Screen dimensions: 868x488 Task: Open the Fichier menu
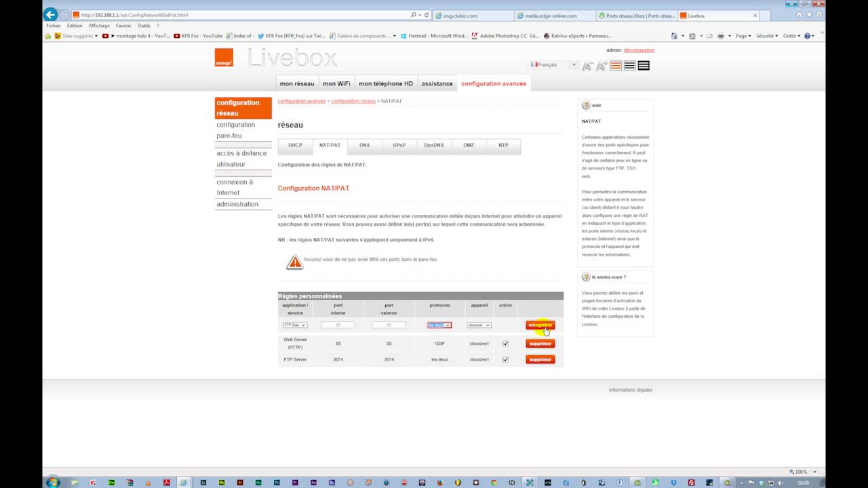(x=54, y=26)
